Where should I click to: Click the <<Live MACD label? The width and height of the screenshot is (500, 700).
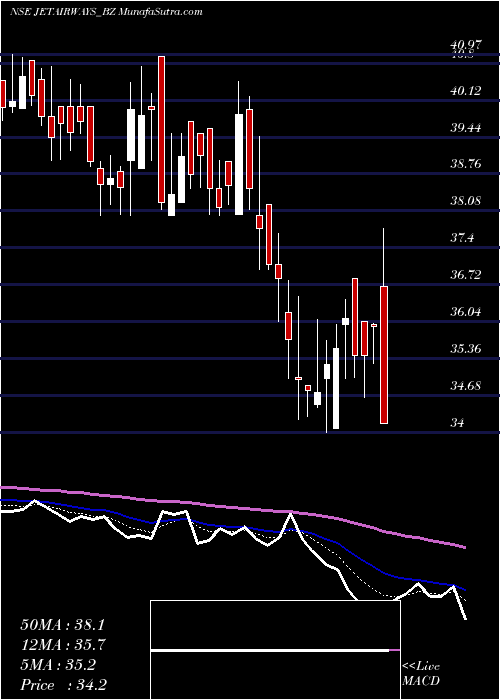421,674
